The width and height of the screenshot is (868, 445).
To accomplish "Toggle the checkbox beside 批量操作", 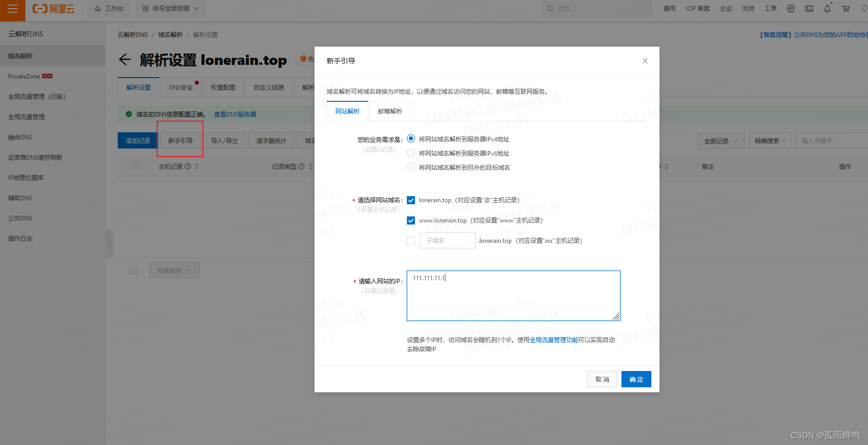I will (133, 270).
